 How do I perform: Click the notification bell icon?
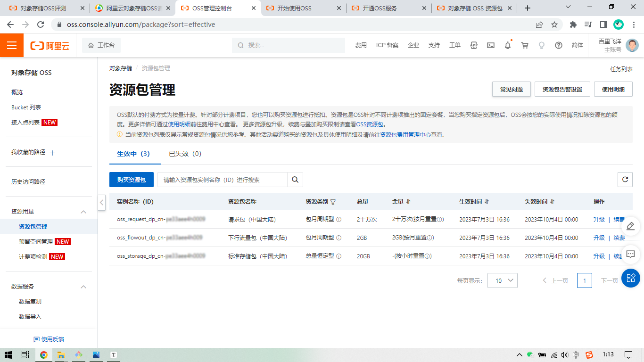tap(508, 45)
